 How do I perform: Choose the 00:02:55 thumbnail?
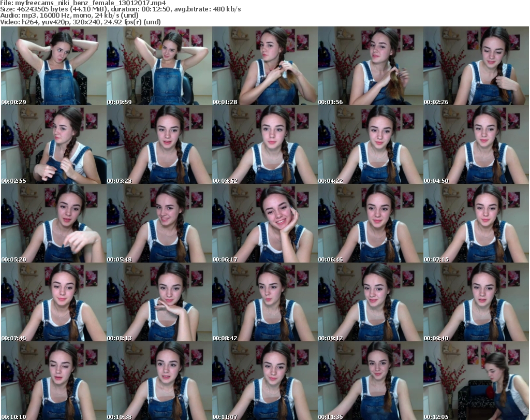click(x=53, y=144)
